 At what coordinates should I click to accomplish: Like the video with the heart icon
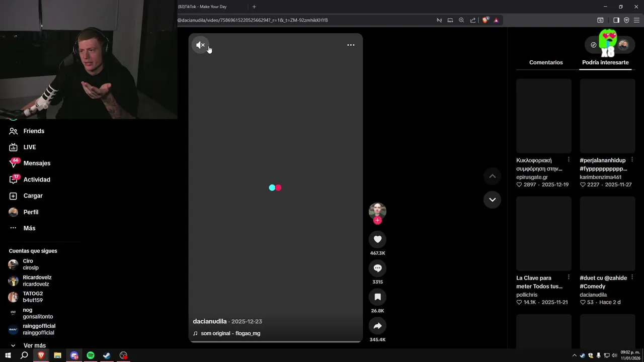[377, 239]
